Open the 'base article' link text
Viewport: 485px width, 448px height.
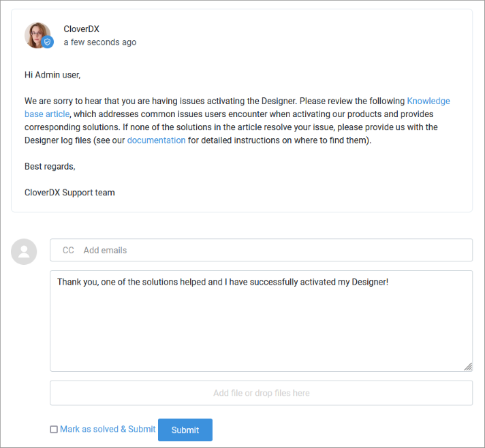point(47,114)
